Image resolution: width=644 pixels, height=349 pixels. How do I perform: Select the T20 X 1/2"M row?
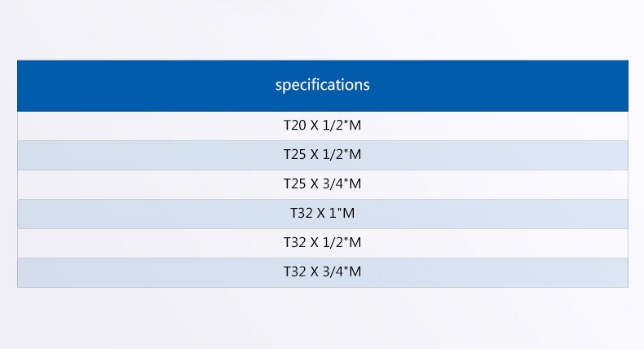tap(323, 126)
